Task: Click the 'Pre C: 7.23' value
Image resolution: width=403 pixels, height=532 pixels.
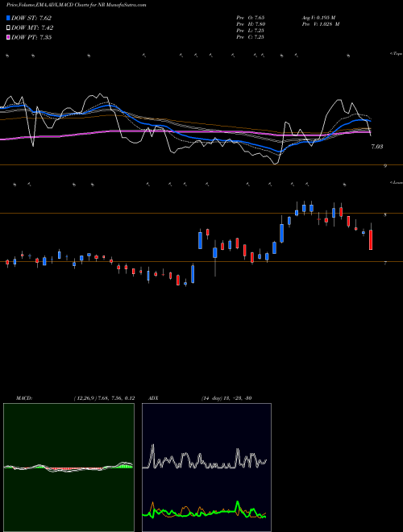Action: [x=251, y=37]
